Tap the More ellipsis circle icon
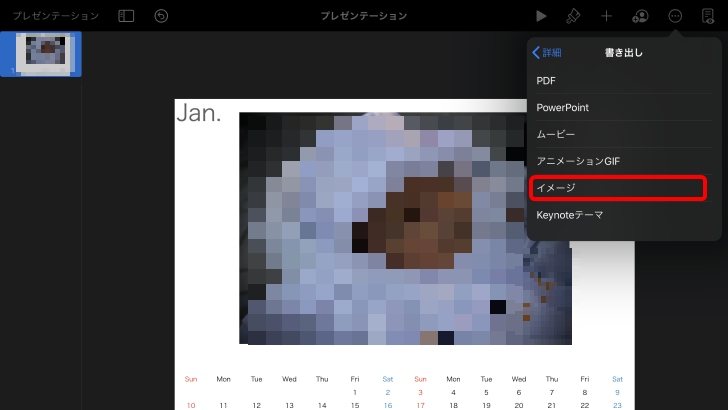This screenshot has height=410, width=728. tap(675, 16)
